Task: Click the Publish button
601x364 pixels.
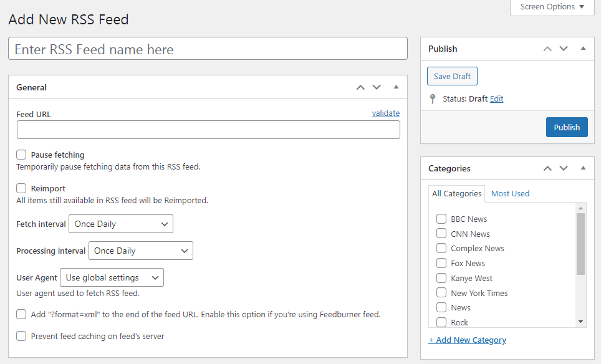Action: (x=567, y=127)
